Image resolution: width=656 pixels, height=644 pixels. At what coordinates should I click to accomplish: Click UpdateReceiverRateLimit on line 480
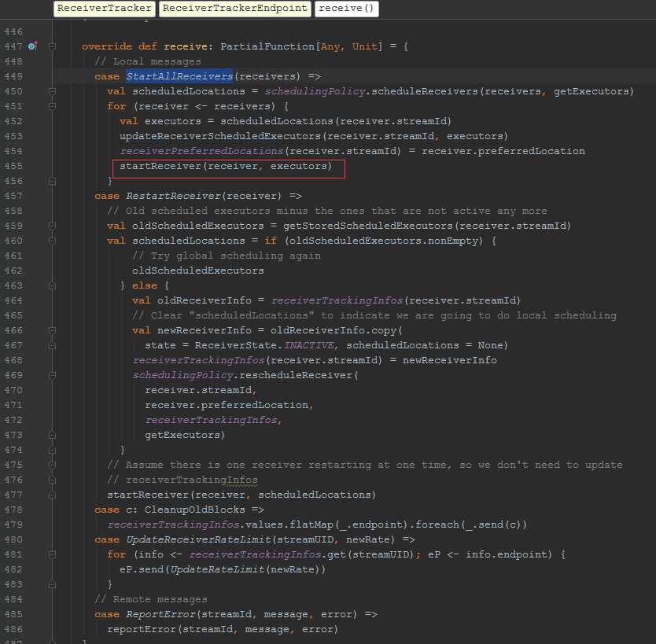pyautogui.click(x=198, y=539)
